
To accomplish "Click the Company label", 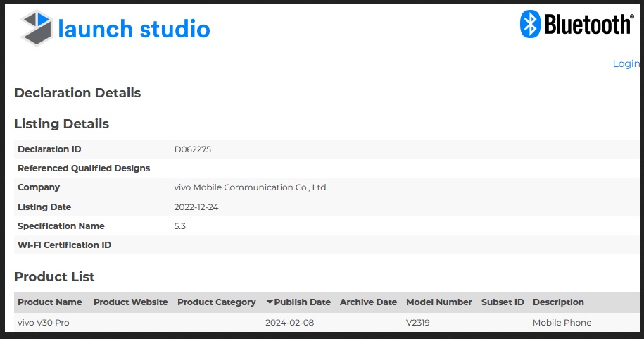I will (x=39, y=187).
